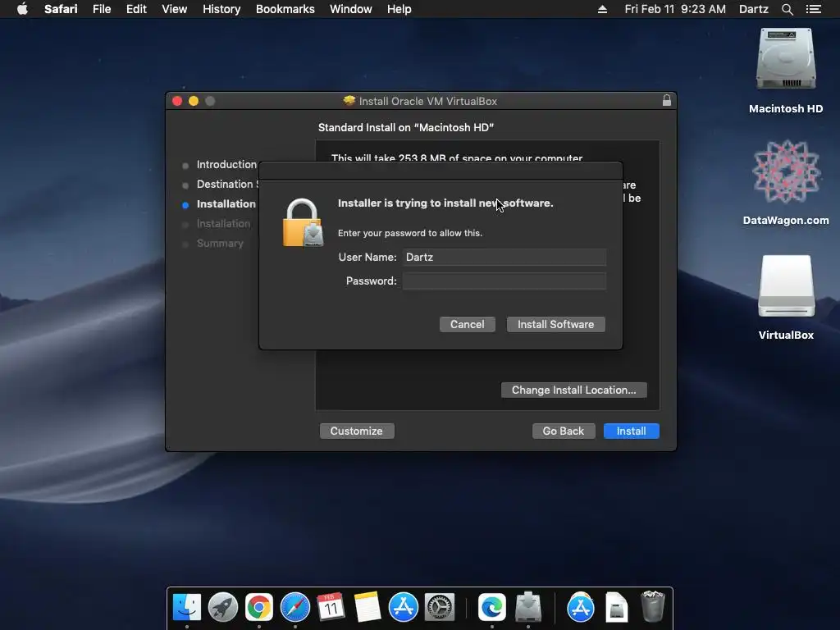
Task: Click the Go Back button
Action: click(x=564, y=431)
